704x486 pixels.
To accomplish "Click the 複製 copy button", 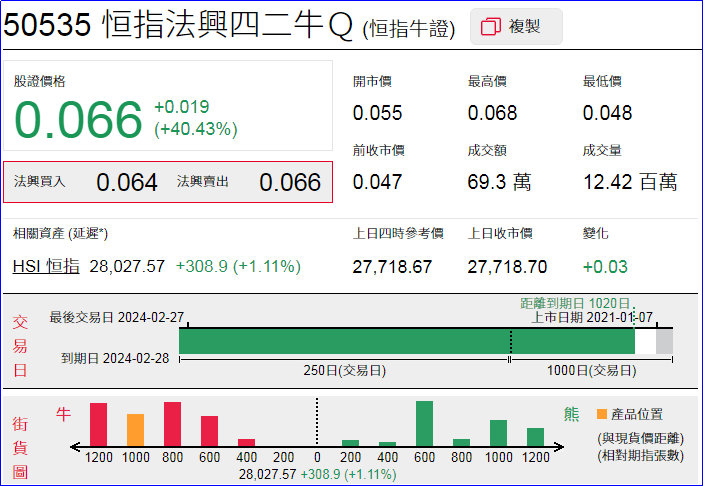I will [516, 27].
